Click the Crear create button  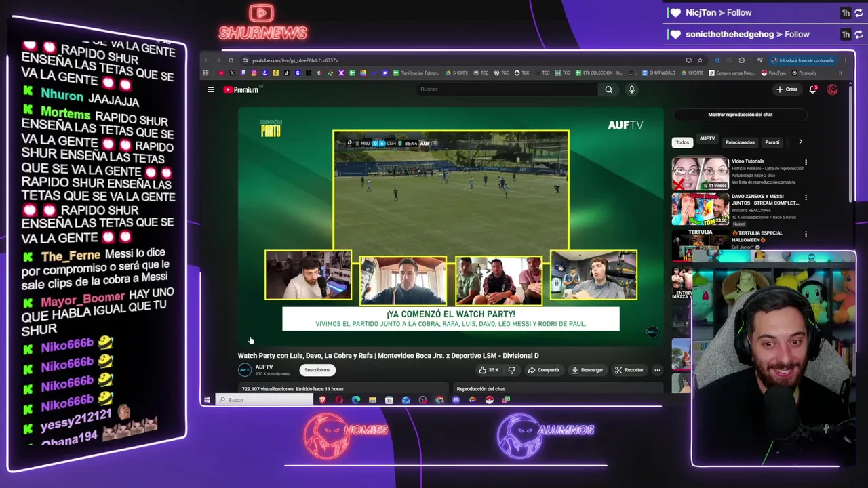(787, 89)
